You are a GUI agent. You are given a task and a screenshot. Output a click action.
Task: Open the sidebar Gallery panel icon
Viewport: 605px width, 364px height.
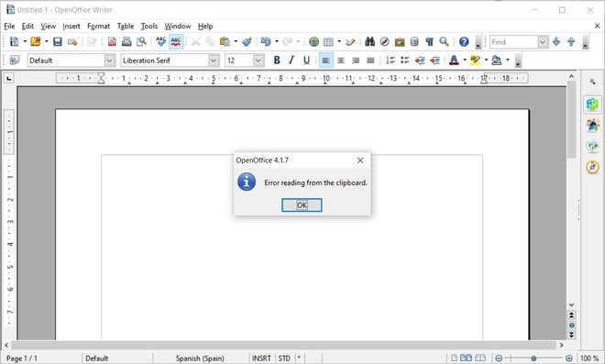[593, 146]
